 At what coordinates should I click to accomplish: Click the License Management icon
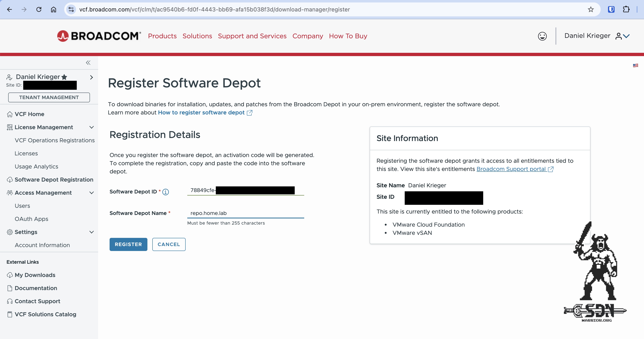click(x=10, y=127)
